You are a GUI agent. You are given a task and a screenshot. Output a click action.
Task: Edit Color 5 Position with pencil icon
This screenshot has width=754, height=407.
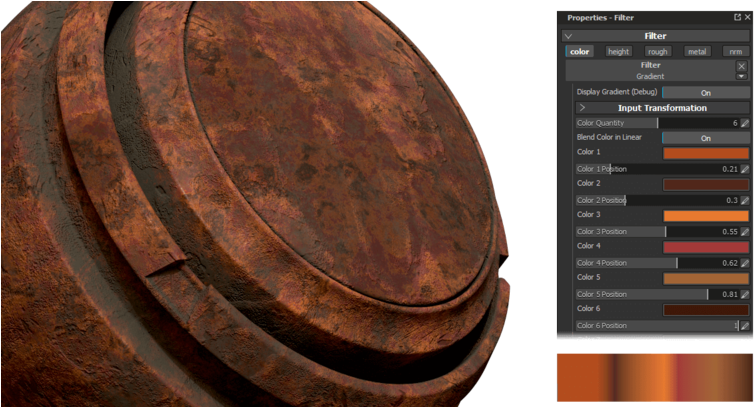[x=745, y=294]
